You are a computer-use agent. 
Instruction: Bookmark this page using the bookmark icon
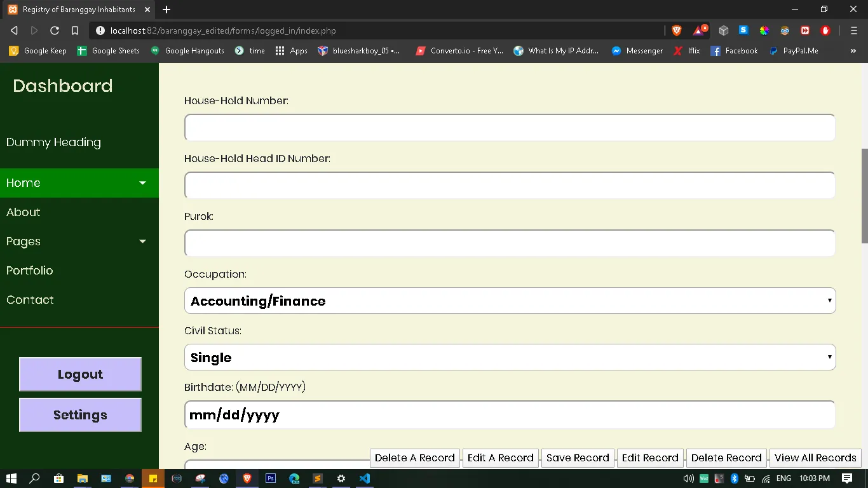coord(75,30)
